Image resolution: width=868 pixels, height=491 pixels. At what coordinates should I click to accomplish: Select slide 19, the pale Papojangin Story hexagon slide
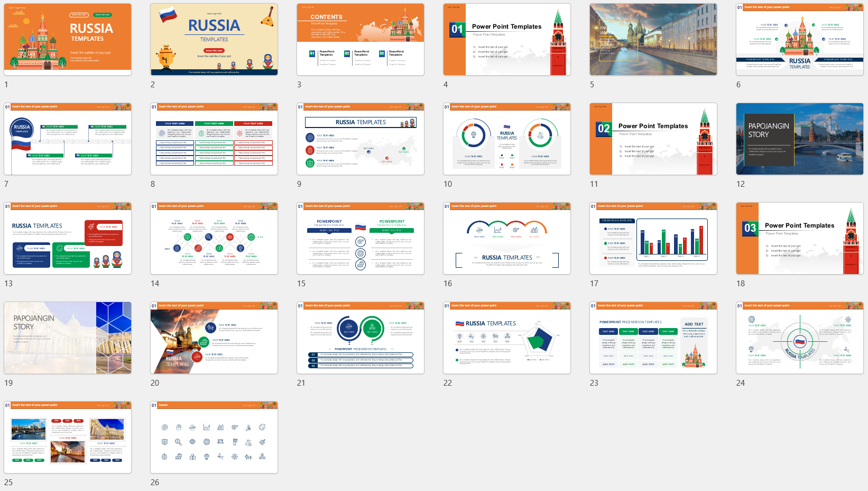(68, 338)
